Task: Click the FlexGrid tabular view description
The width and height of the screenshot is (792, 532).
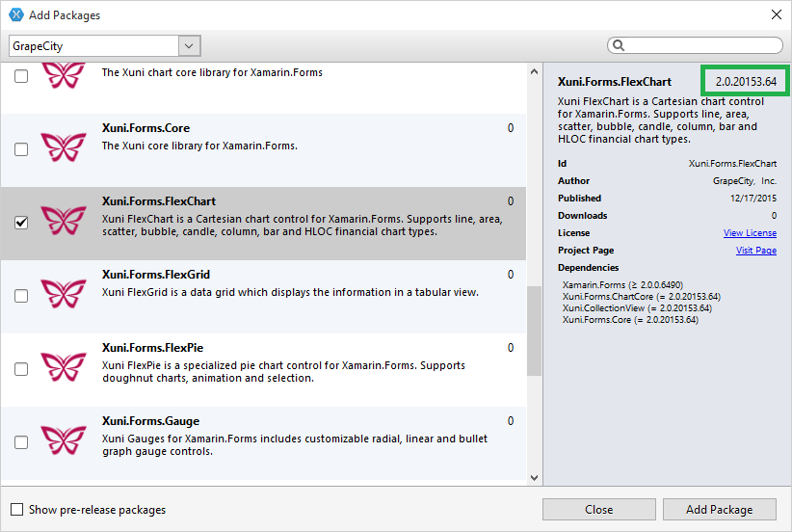Action: click(290, 292)
